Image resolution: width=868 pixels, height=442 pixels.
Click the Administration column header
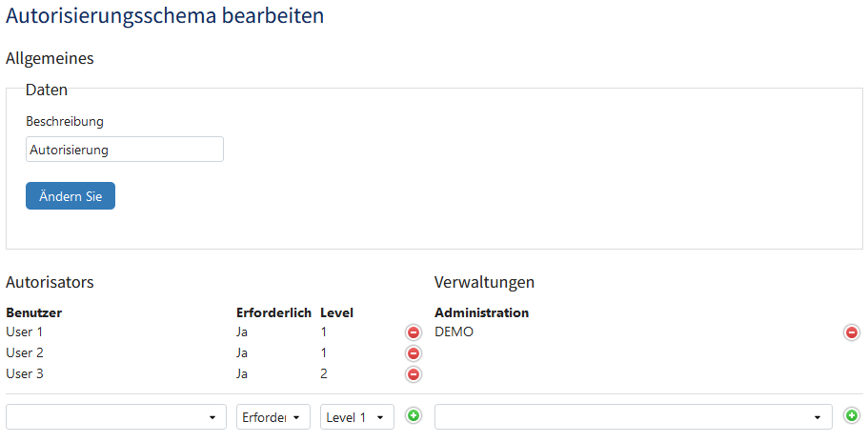481,312
